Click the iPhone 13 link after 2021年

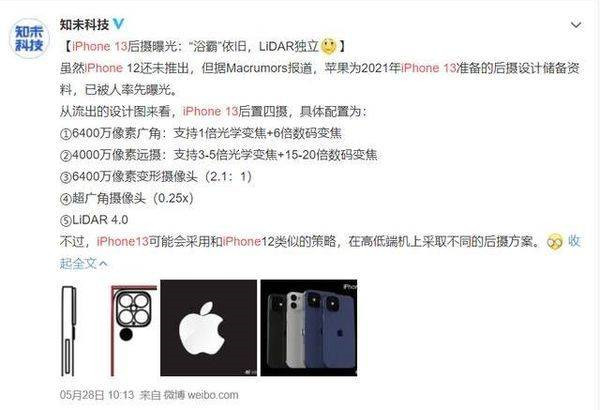pyautogui.click(x=429, y=68)
